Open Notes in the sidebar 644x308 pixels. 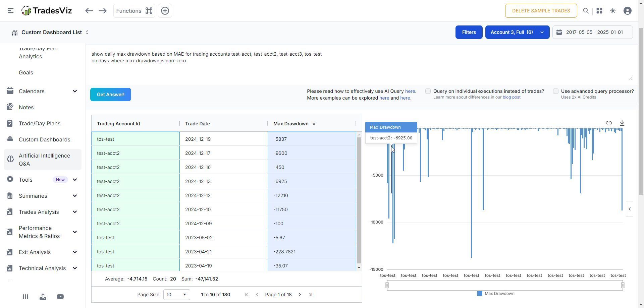click(x=26, y=107)
